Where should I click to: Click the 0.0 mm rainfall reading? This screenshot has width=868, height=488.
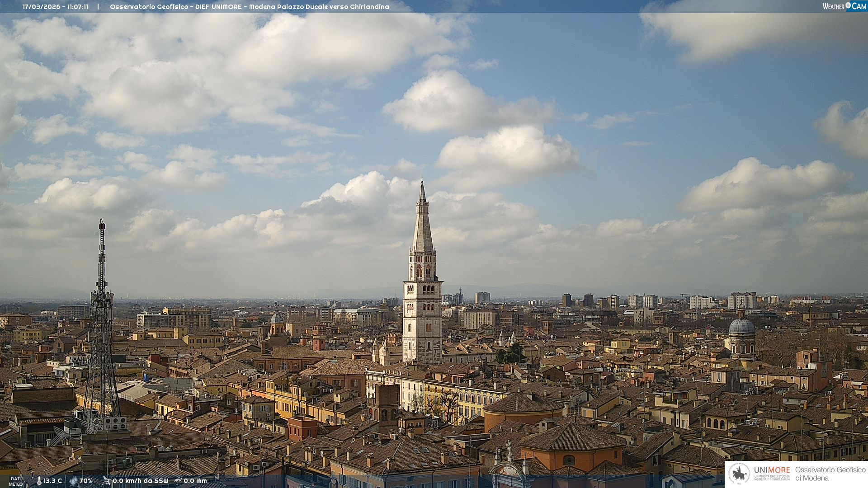click(195, 481)
